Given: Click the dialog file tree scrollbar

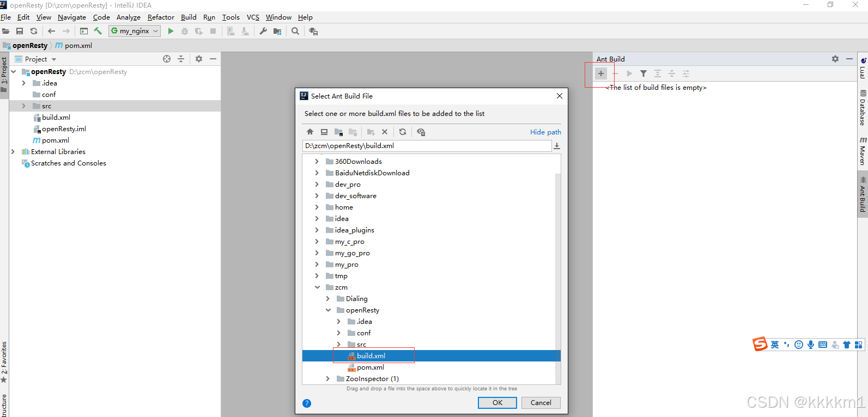Looking at the screenshot, I should [x=557, y=278].
